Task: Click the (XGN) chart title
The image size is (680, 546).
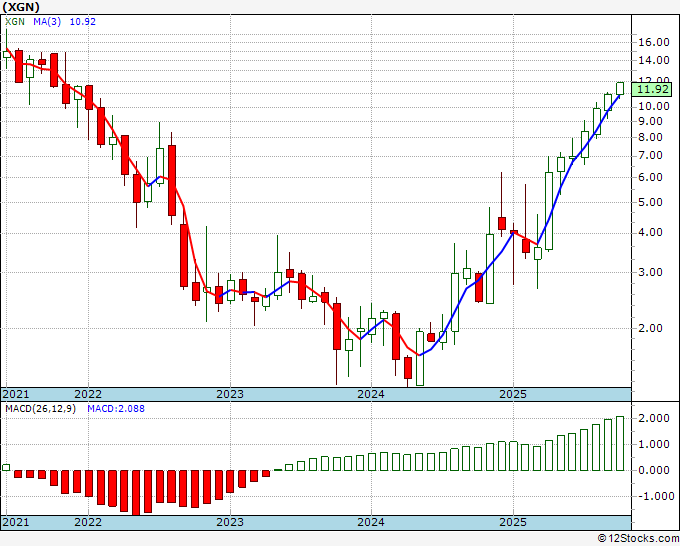Action: click(21, 7)
